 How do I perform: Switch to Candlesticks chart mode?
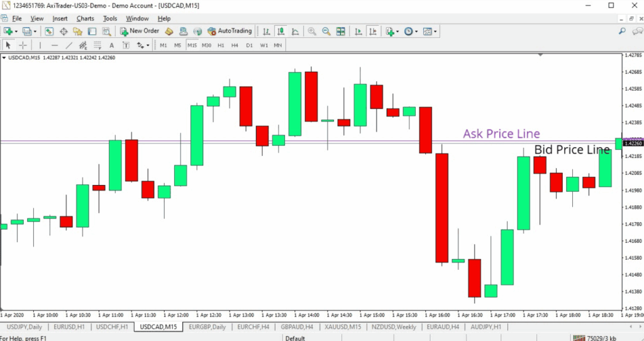point(281,31)
